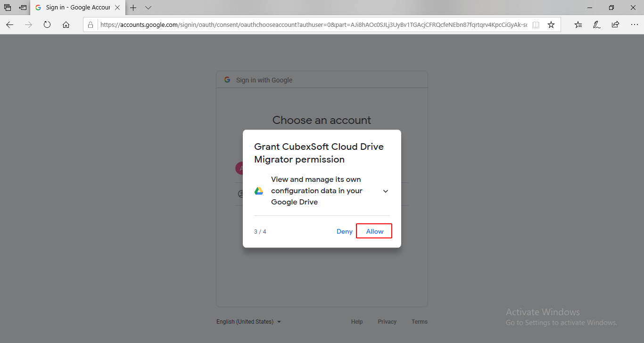The height and width of the screenshot is (343, 644).
Task: Click the browser Forward arrow
Action: [x=28, y=25]
